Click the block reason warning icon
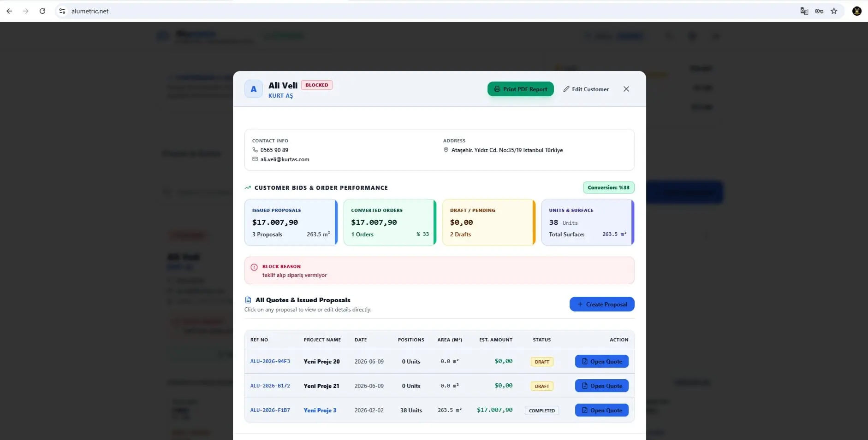 pos(254,267)
